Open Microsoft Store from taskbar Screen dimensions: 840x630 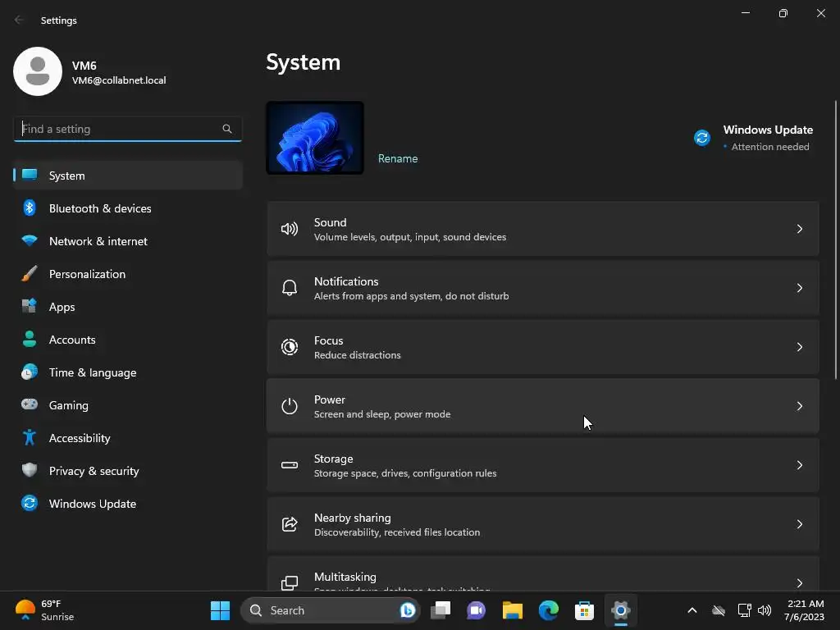point(584,610)
